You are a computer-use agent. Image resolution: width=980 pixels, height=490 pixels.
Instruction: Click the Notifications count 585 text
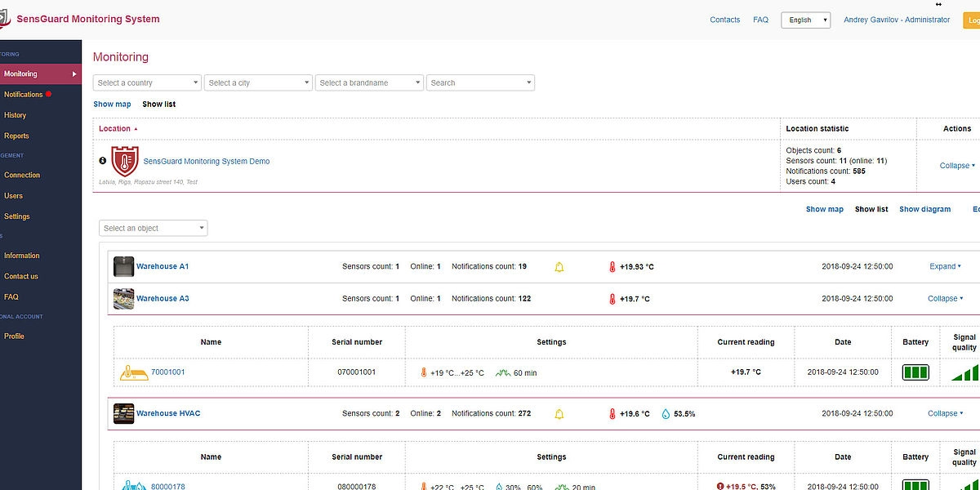[x=826, y=171]
